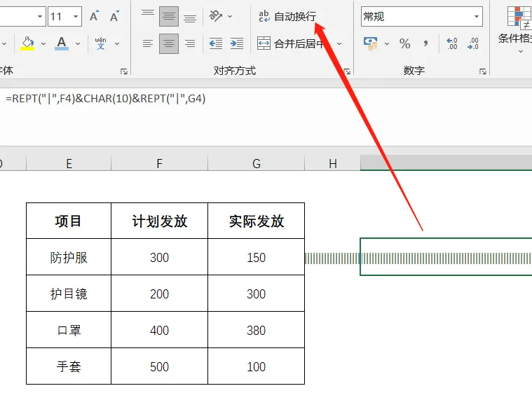
Task: Select actual value 300 for 护目镜
Action: (257, 294)
